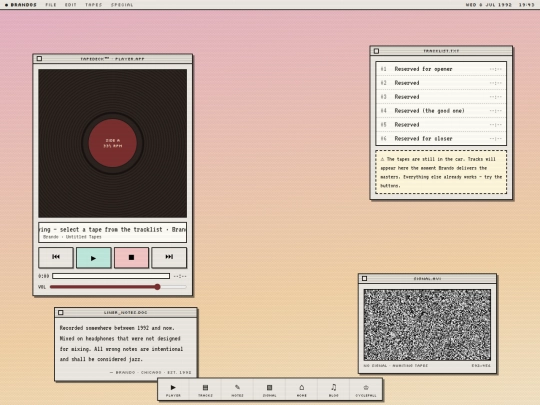Click the red Side A vinyl label

pos(113,143)
